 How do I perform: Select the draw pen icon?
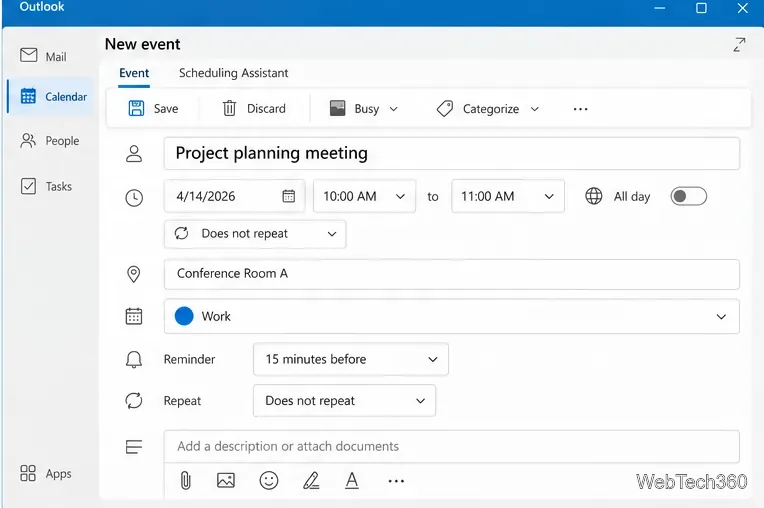click(x=311, y=481)
